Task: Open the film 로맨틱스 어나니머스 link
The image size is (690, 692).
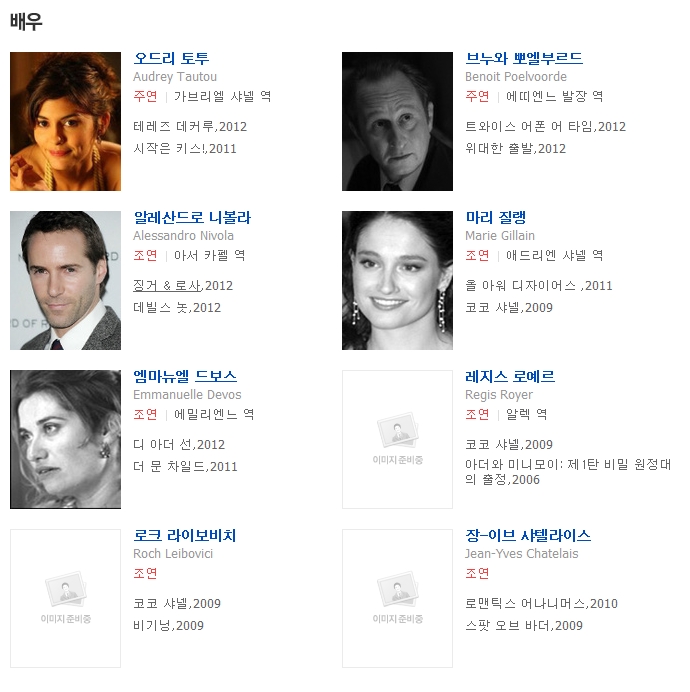Action: (525, 603)
